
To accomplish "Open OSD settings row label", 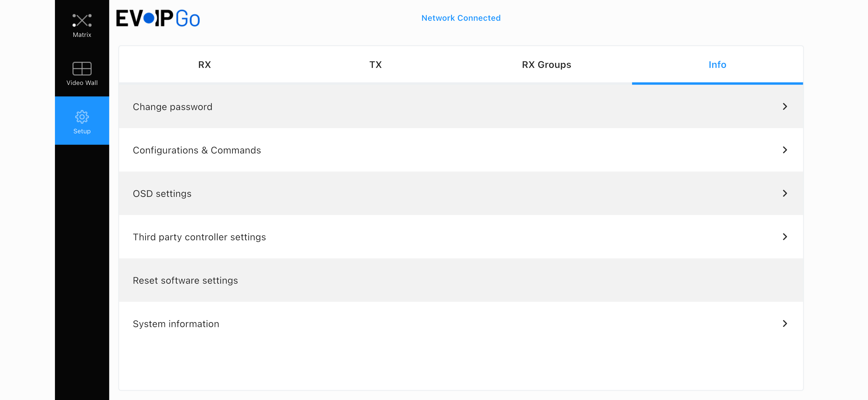I will [162, 193].
